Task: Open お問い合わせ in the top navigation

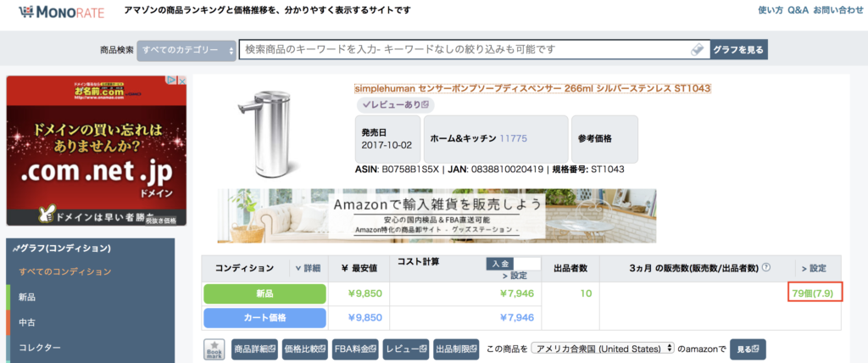Action: click(x=838, y=10)
